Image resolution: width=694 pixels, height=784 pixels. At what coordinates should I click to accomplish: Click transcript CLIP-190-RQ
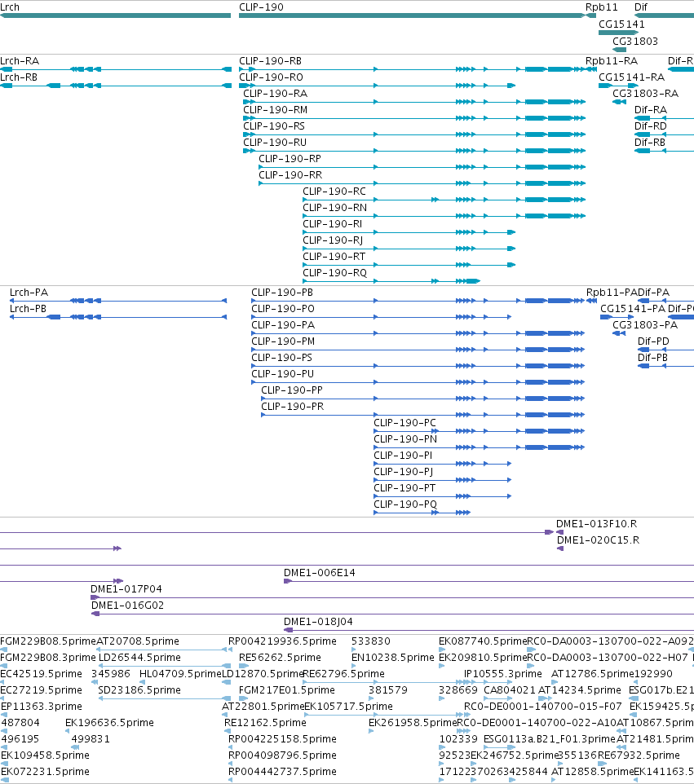click(x=334, y=273)
